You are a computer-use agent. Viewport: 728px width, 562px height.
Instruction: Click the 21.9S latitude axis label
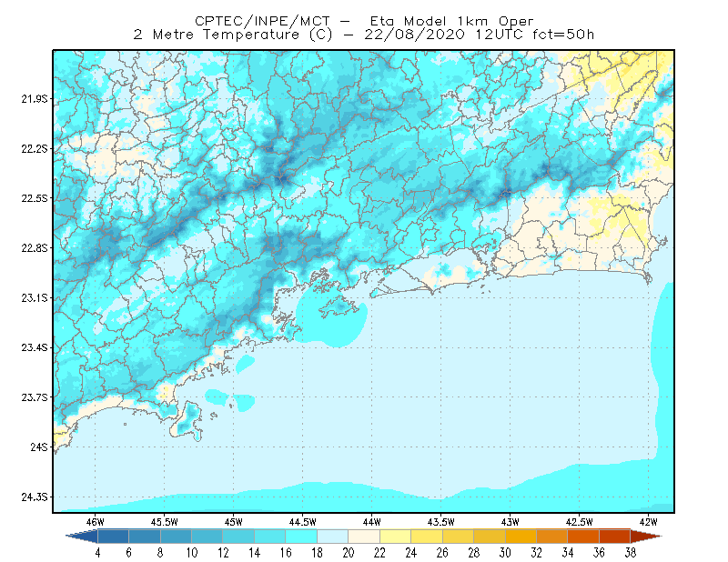pyautogui.click(x=35, y=99)
